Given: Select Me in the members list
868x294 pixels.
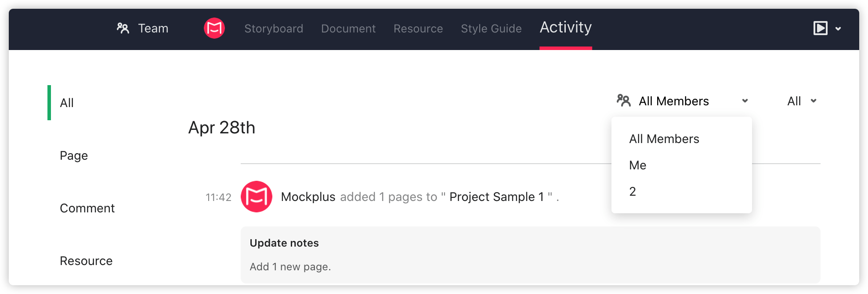Looking at the screenshot, I should tap(637, 165).
